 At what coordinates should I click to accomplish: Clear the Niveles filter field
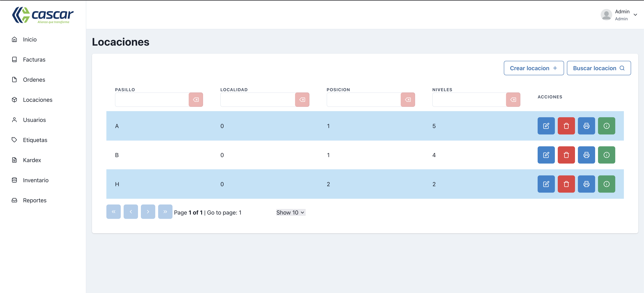(513, 100)
